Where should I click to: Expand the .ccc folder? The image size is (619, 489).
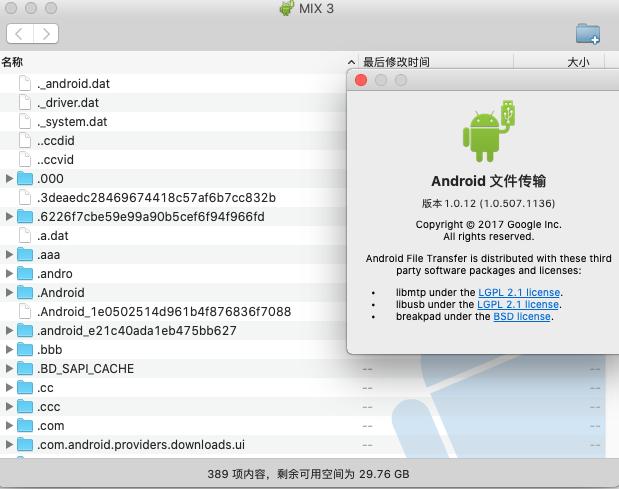[9, 407]
